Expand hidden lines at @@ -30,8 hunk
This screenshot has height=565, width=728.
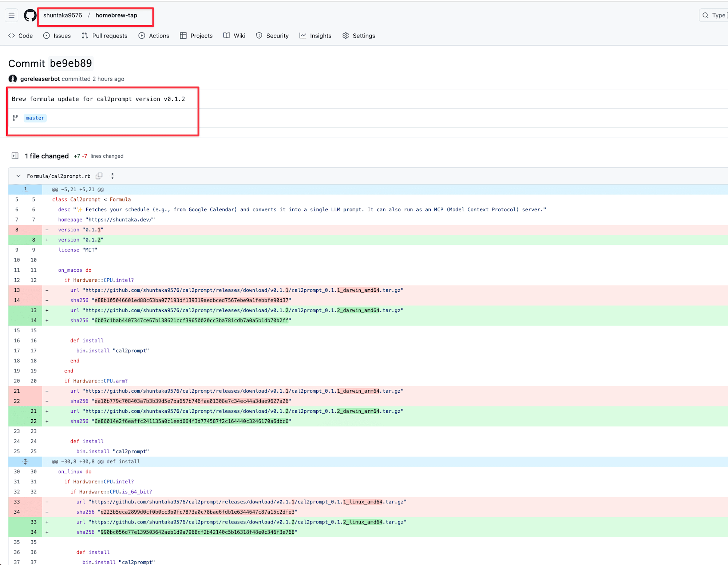25,462
